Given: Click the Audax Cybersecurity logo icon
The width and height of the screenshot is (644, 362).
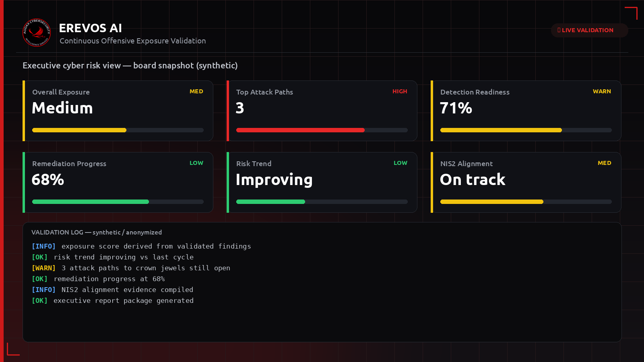Looking at the screenshot, I should tap(37, 33).
